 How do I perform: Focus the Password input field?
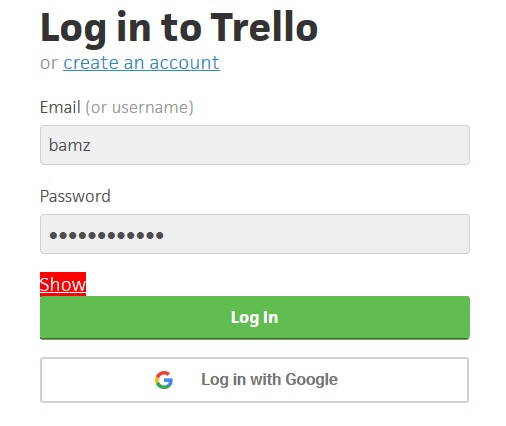255,234
